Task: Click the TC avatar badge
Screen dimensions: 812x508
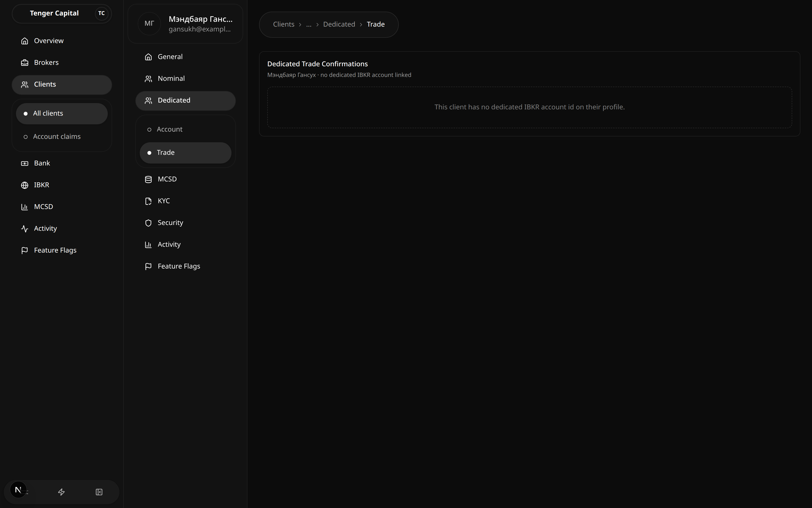Action: pyautogui.click(x=101, y=14)
